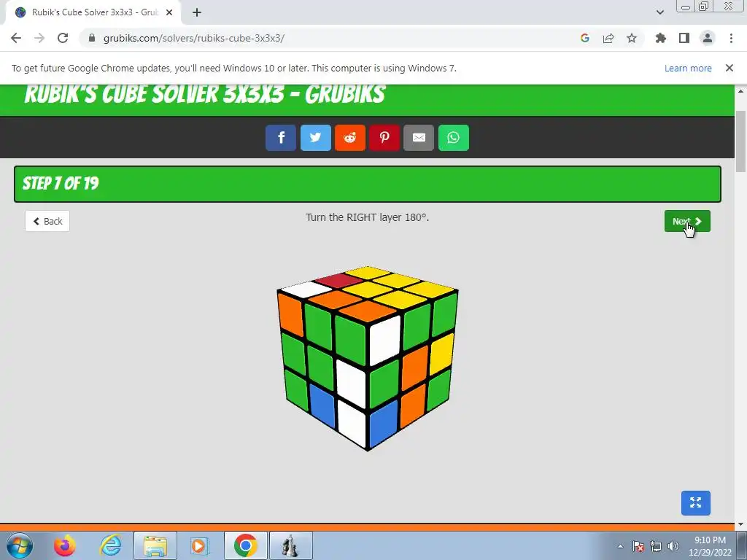The height and width of the screenshot is (560, 747).
Task: Open Windows Explorer from taskbar
Action: click(155, 545)
